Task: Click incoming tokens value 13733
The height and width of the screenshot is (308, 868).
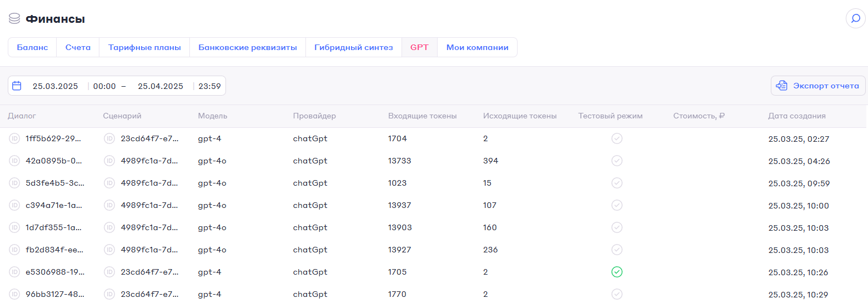Action: pos(400,161)
